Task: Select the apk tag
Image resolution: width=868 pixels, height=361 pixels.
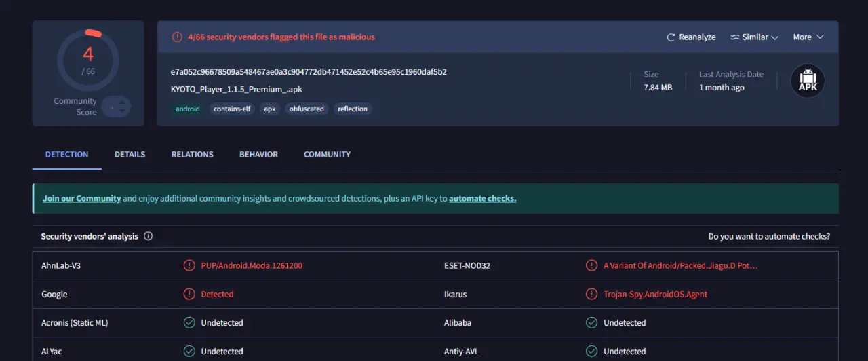Action: coord(270,109)
